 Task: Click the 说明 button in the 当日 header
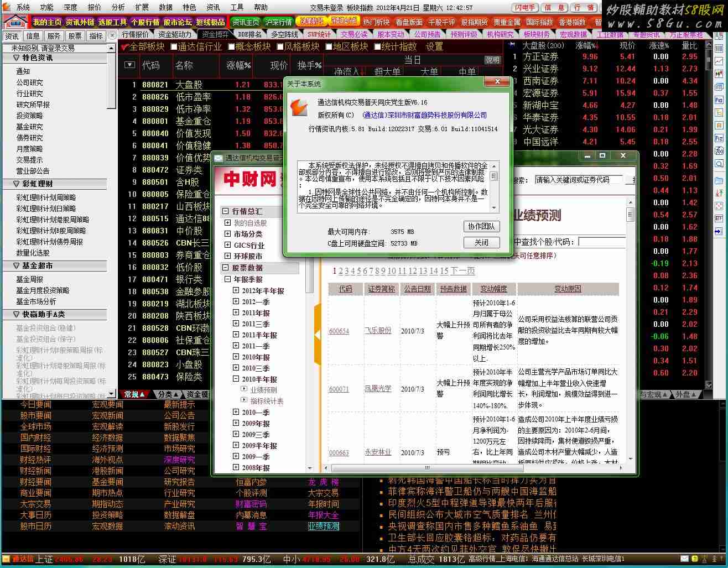(492, 59)
